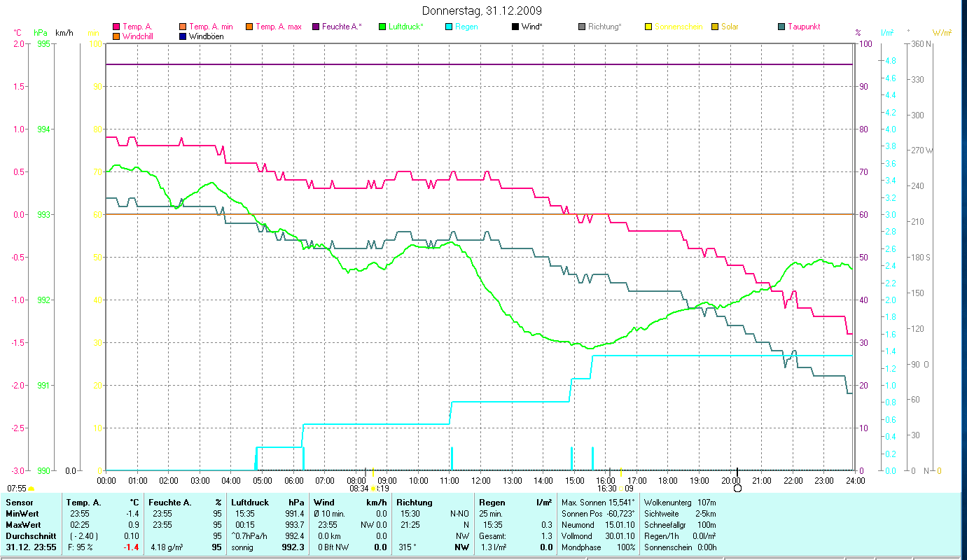Image resolution: width=967 pixels, height=560 pixels.
Task: Click the Vollmond 30.01.10 entry
Action: point(599,536)
